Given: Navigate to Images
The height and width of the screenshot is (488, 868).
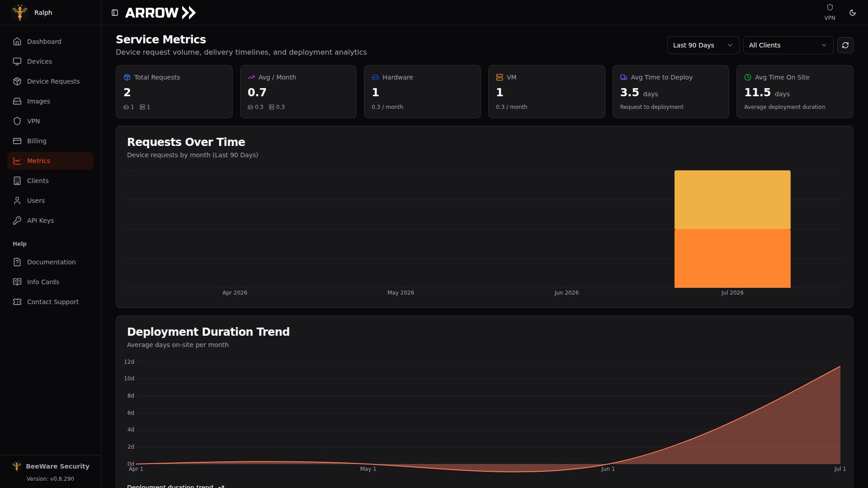Looking at the screenshot, I should (50, 101).
